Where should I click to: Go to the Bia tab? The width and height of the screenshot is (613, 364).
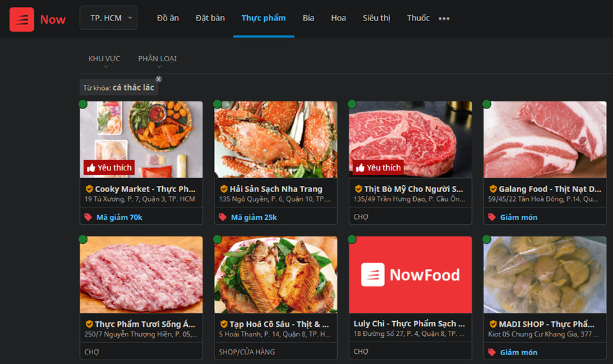click(x=308, y=18)
